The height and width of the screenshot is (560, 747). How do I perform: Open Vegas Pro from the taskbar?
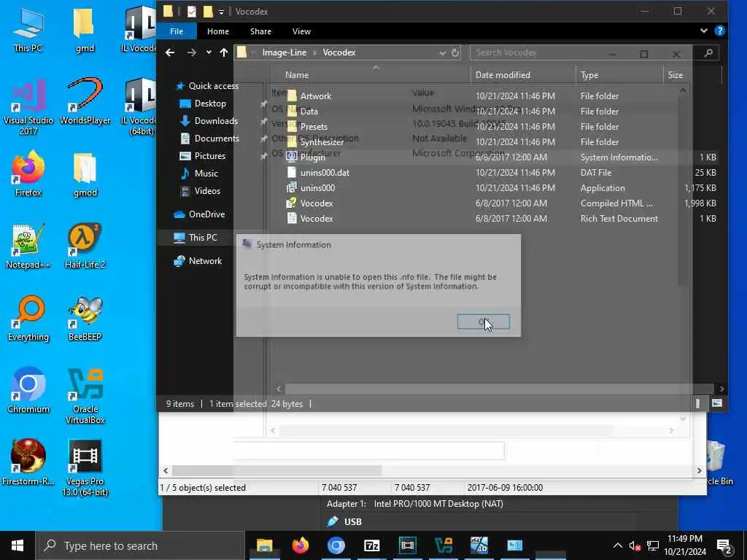(x=407, y=545)
